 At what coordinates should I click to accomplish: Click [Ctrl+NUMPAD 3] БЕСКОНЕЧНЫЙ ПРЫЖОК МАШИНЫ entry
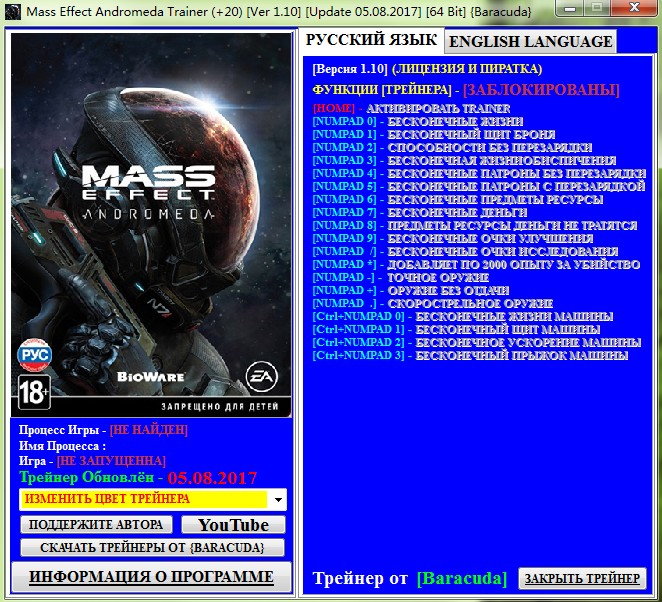469,355
